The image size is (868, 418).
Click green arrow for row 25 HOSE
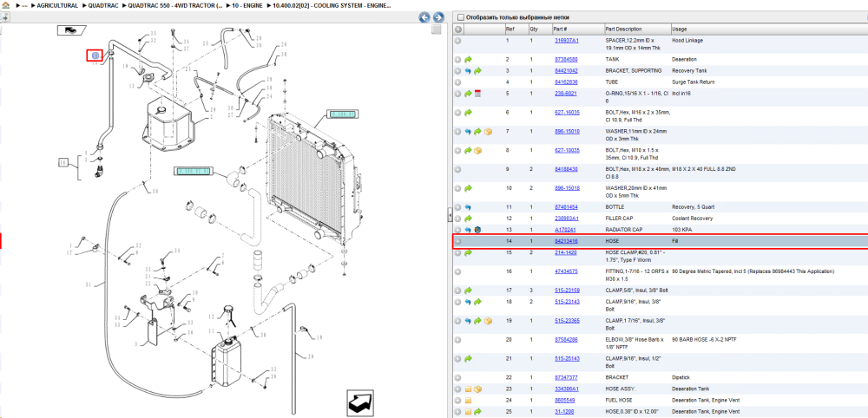click(477, 411)
